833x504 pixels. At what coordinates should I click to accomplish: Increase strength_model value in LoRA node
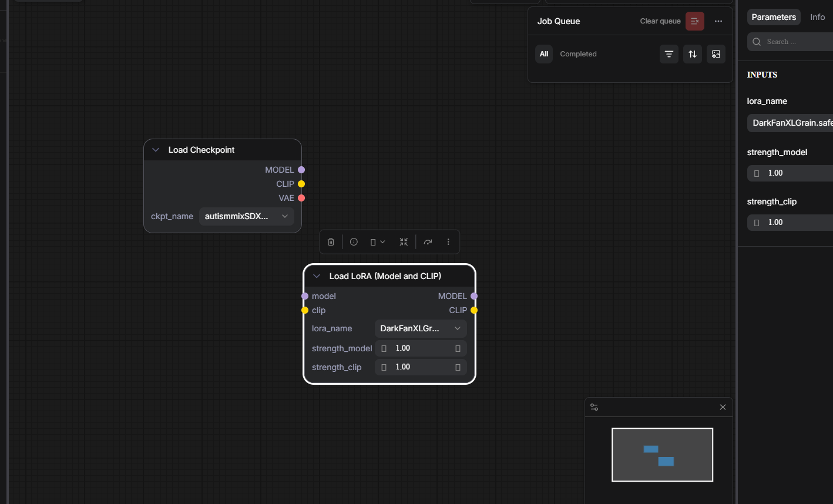458,348
